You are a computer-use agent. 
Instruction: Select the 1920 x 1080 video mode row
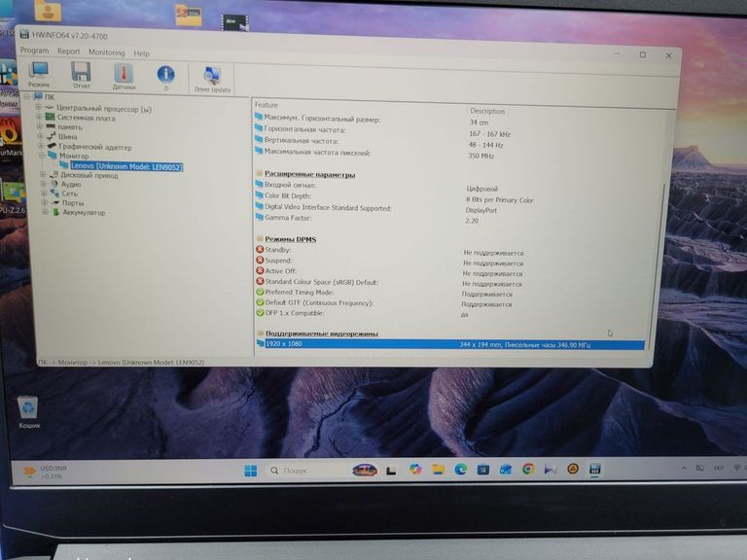tap(450, 344)
